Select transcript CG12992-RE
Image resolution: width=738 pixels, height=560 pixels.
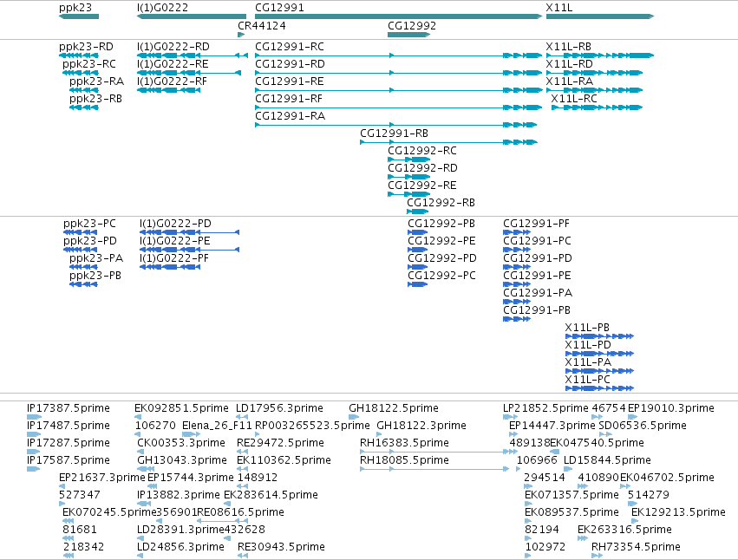[x=422, y=186]
